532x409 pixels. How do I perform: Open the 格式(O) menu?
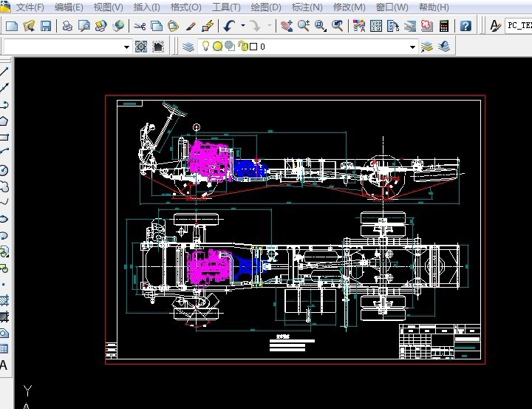pyautogui.click(x=185, y=7)
